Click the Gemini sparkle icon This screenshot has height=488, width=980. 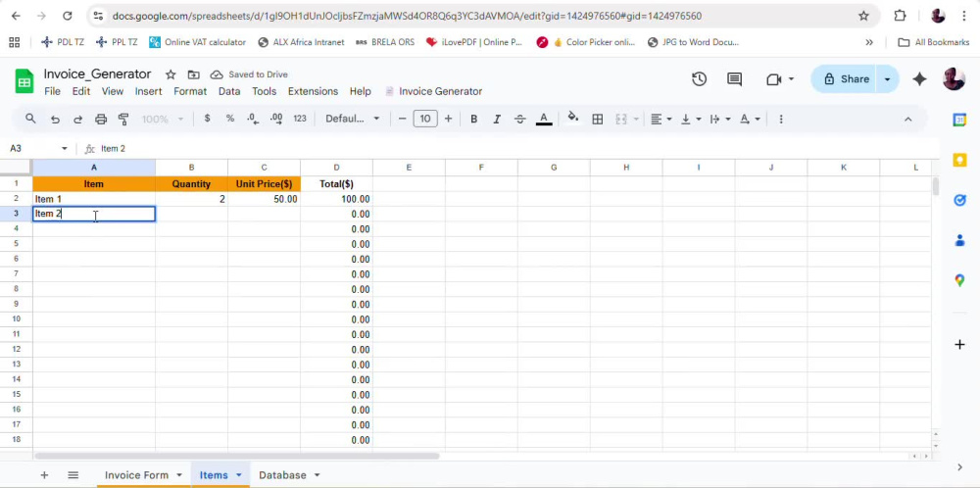click(919, 78)
